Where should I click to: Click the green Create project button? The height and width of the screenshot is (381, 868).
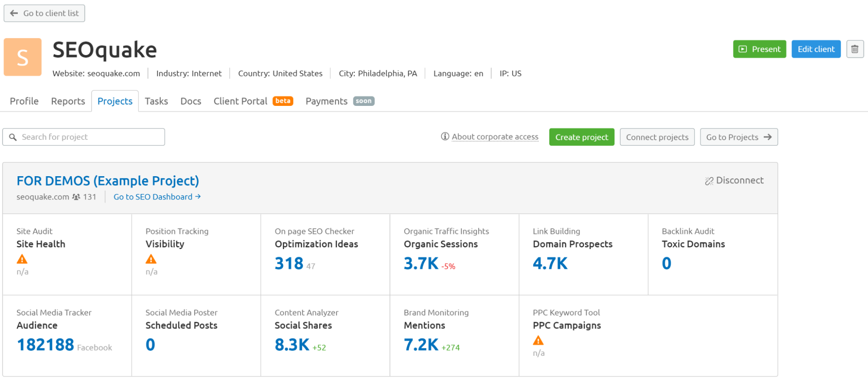coord(581,137)
